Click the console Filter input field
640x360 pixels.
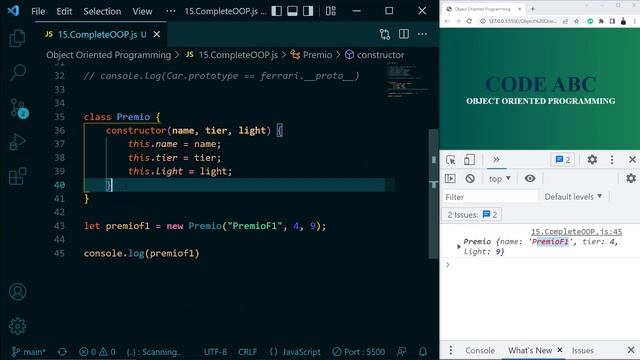coord(490,197)
